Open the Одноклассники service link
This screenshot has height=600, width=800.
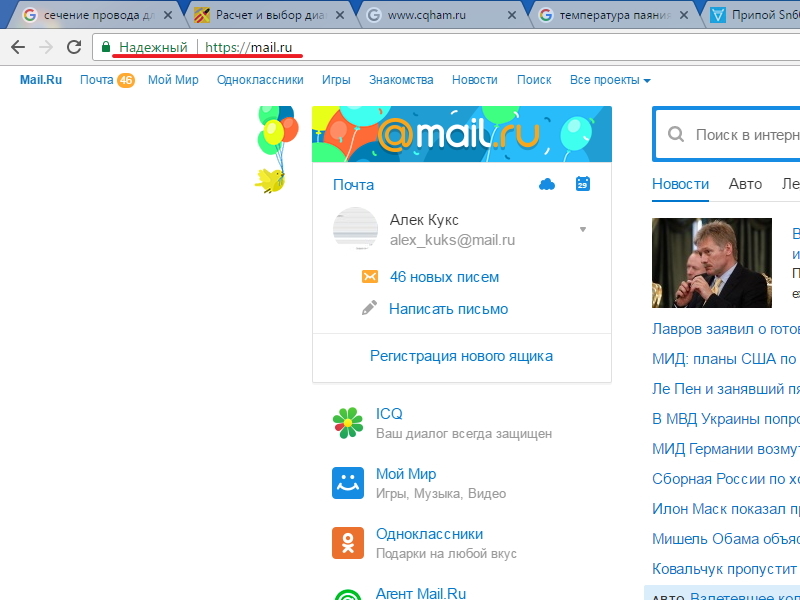tap(429, 534)
